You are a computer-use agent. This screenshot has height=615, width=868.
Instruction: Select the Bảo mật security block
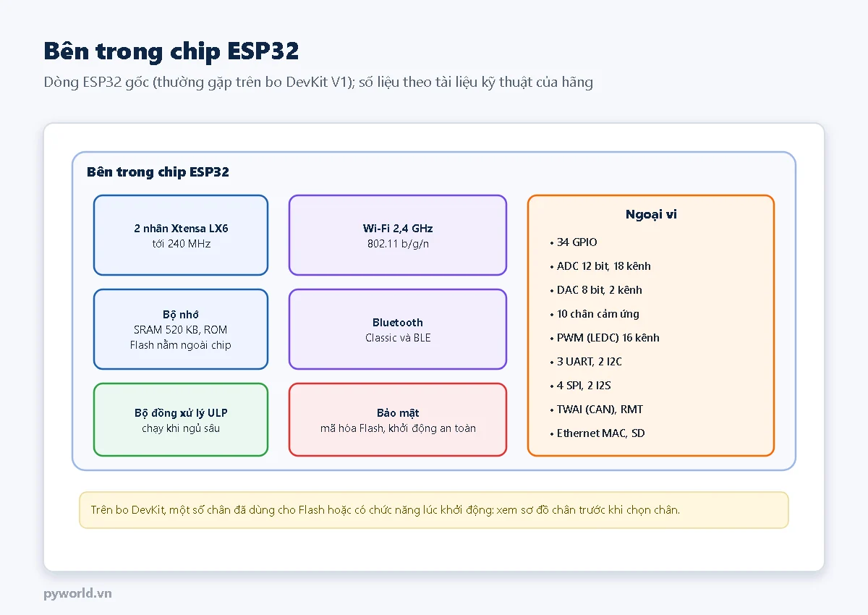(x=398, y=420)
